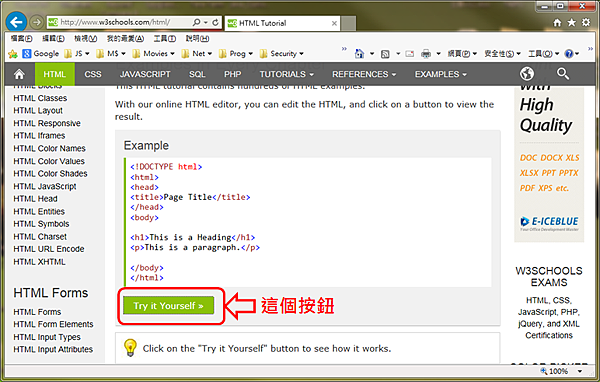Click the printer icon in command bar

click(426, 54)
